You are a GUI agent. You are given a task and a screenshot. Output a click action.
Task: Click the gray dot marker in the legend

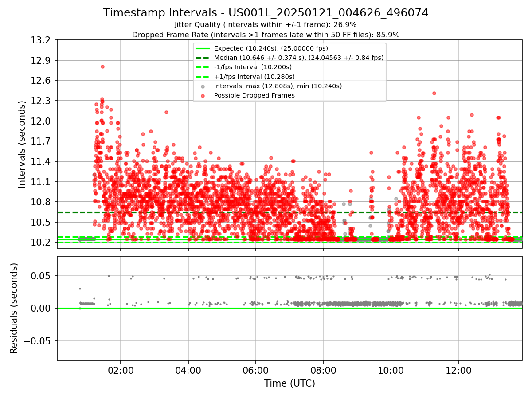pos(203,86)
